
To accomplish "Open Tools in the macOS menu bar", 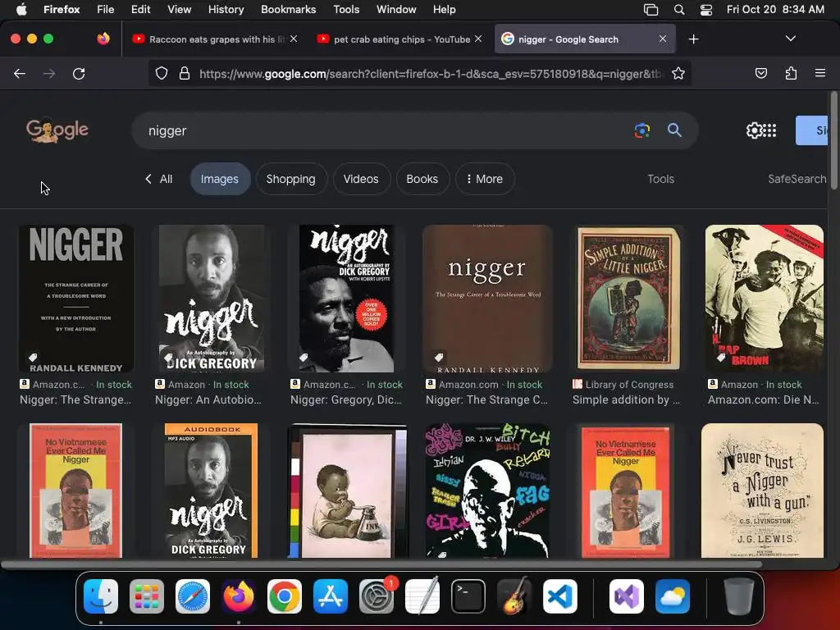I will click(346, 9).
